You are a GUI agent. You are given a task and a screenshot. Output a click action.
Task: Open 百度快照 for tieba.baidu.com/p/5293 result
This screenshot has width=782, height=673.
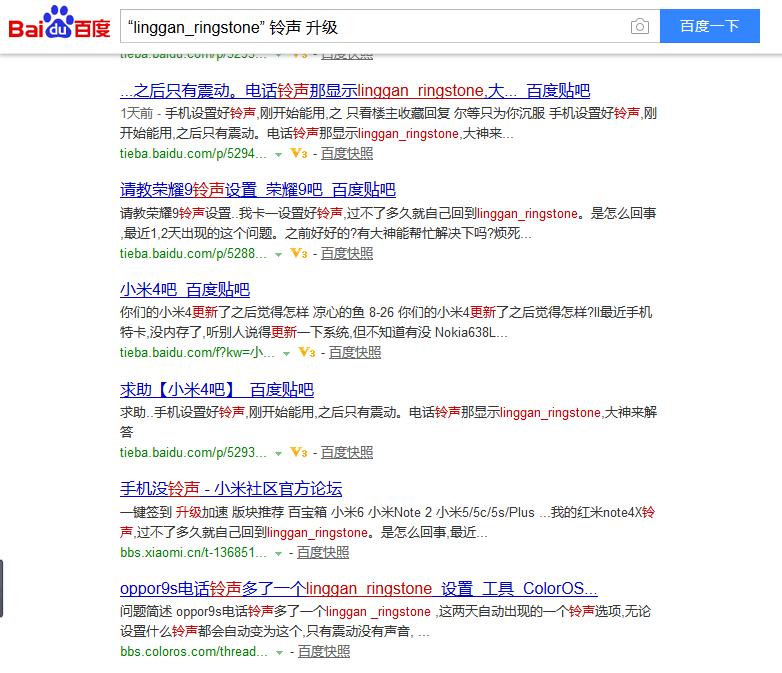coord(347,452)
